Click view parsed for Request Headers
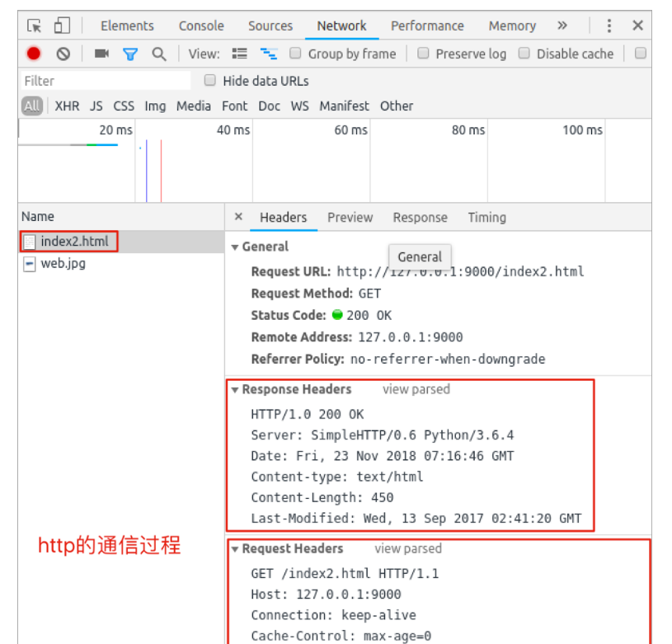This screenshot has width=672, height=644. tap(408, 548)
